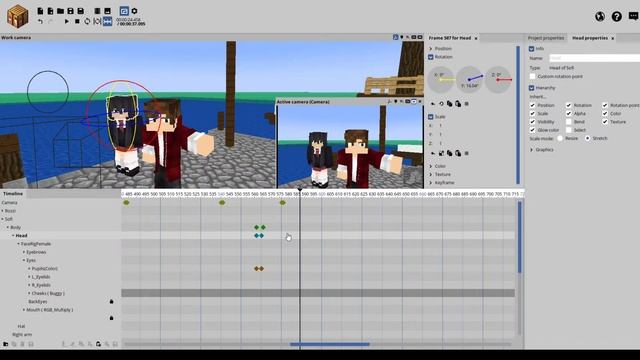Click the X rotation wheel
Image resolution: width=640 pixels, height=360 pixels.
(x=441, y=80)
